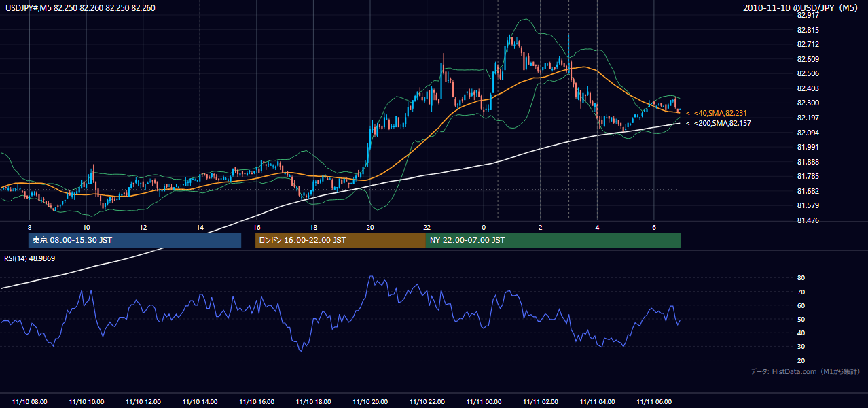Click the 11/11 02:00 bottom time label
Screen dimensions: 868x408
pyautogui.click(x=541, y=402)
